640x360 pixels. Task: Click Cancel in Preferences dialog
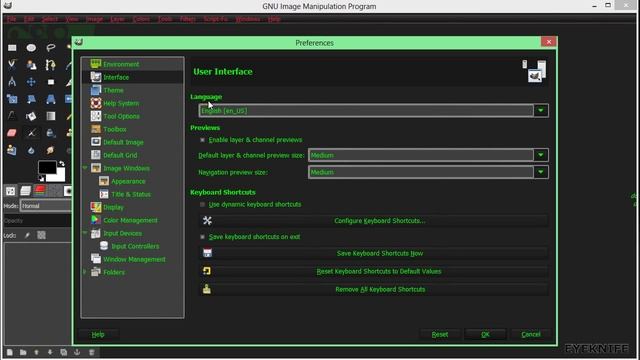point(531,334)
